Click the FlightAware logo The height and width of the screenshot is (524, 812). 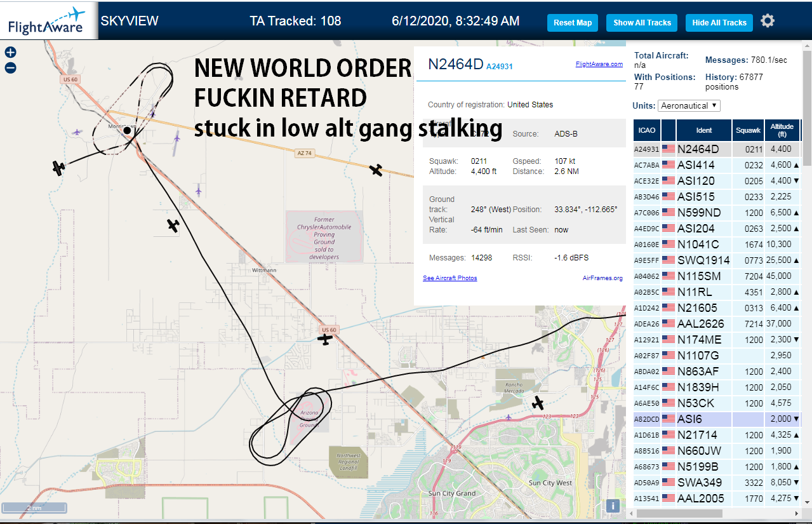pos(48,20)
